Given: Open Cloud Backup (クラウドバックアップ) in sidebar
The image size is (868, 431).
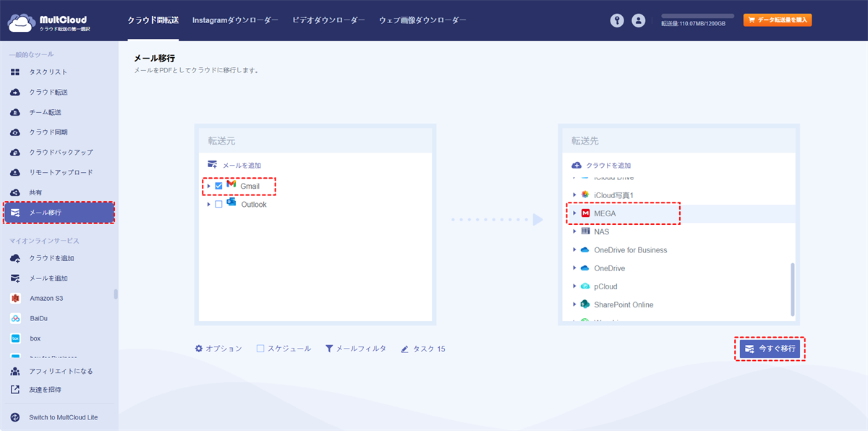Looking at the screenshot, I should (59, 153).
